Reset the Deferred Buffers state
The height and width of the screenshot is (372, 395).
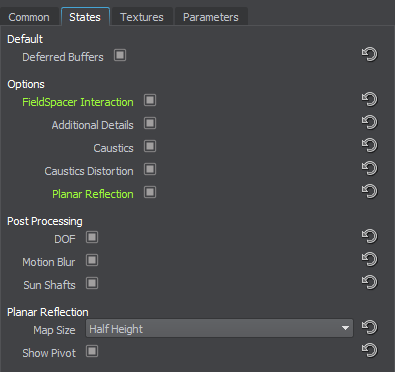369,54
